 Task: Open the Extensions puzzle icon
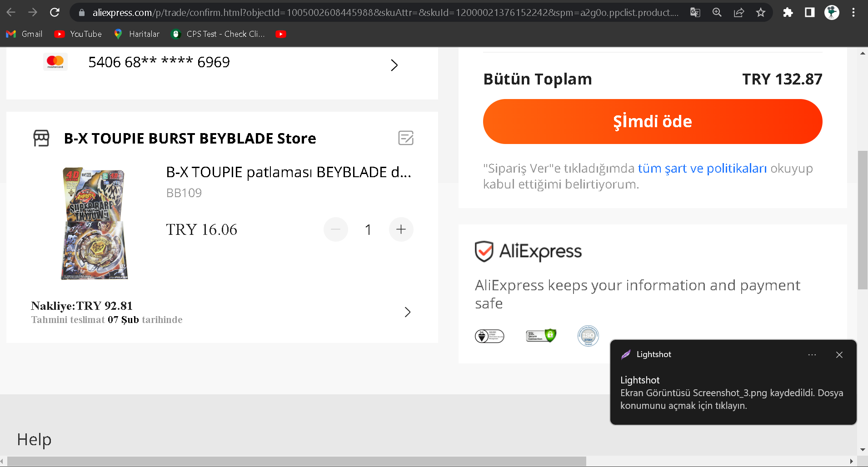pos(788,12)
